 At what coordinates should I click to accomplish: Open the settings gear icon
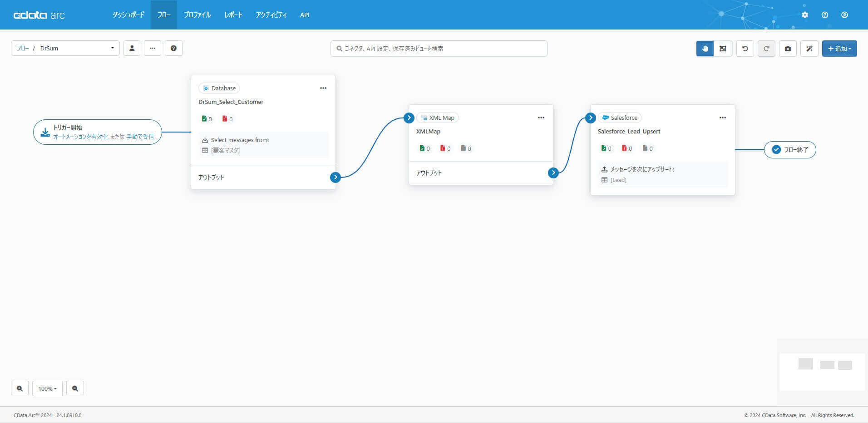point(804,15)
